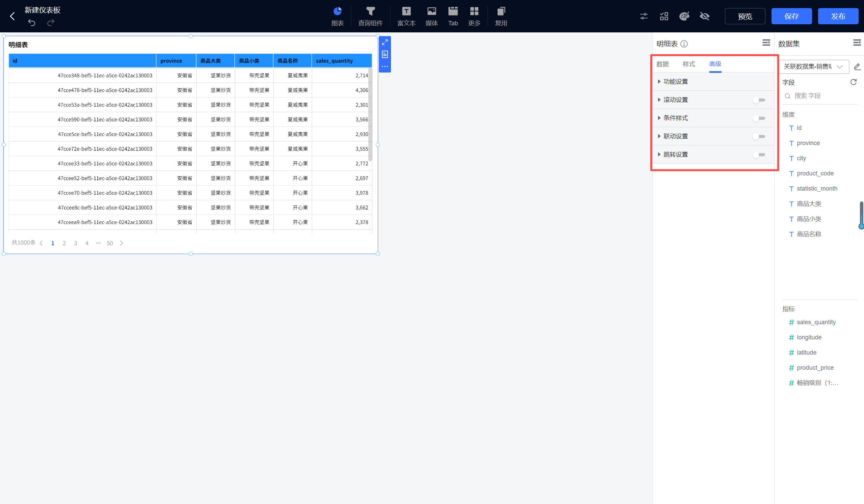
Task: Turn on the 条件样式 switch
Action: coord(759,118)
